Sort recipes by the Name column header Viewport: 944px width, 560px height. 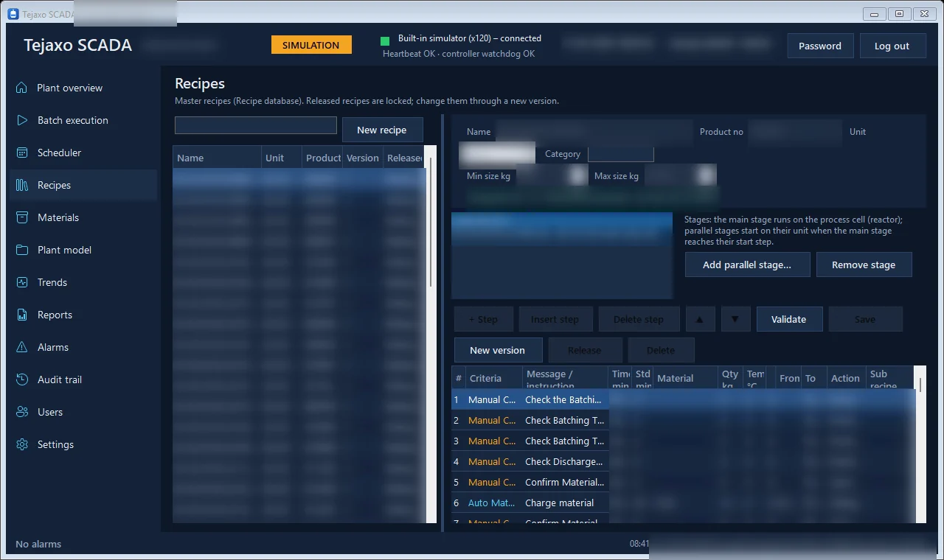(x=218, y=158)
